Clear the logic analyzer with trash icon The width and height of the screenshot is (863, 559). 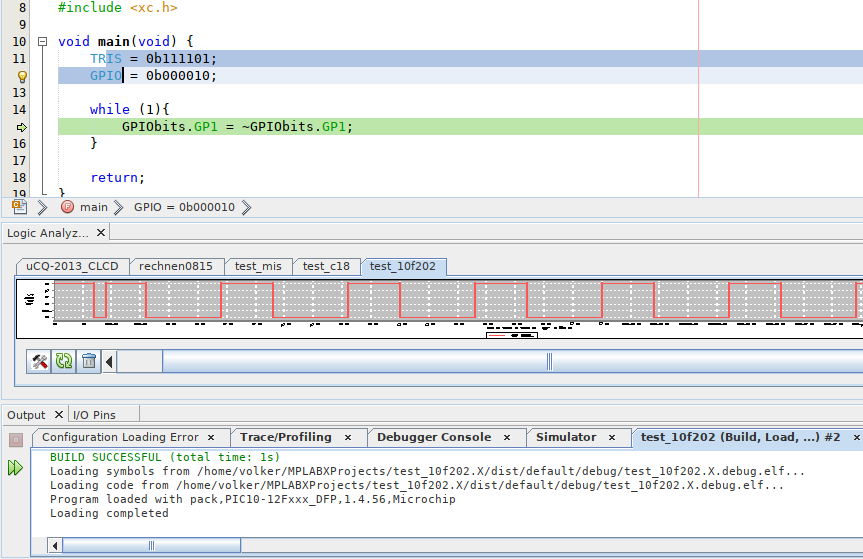pos(89,361)
